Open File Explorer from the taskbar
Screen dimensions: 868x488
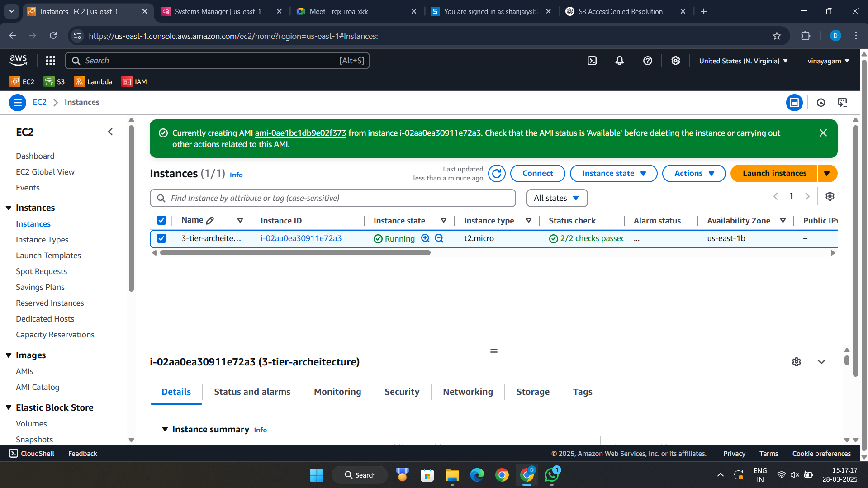click(x=452, y=475)
